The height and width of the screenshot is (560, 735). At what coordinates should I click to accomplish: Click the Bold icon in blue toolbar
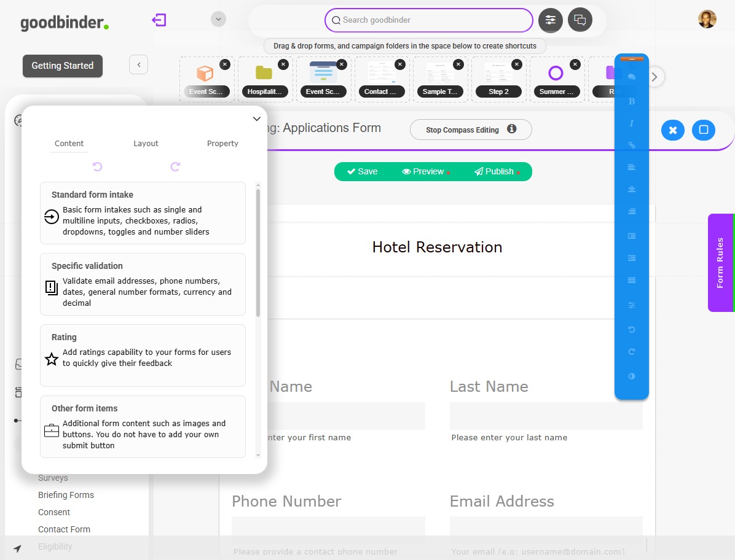(632, 101)
